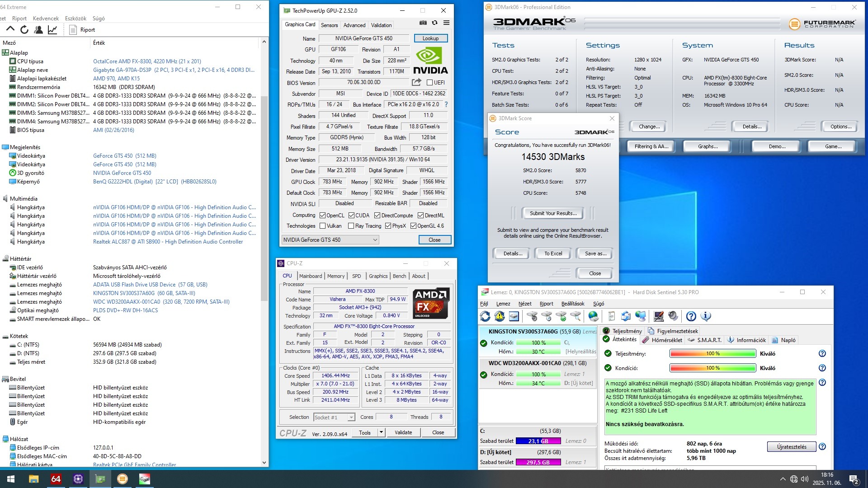This screenshot has height=488, width=868.
Task: Click the Submit Your Results button
Action: (x=553, y=213)
